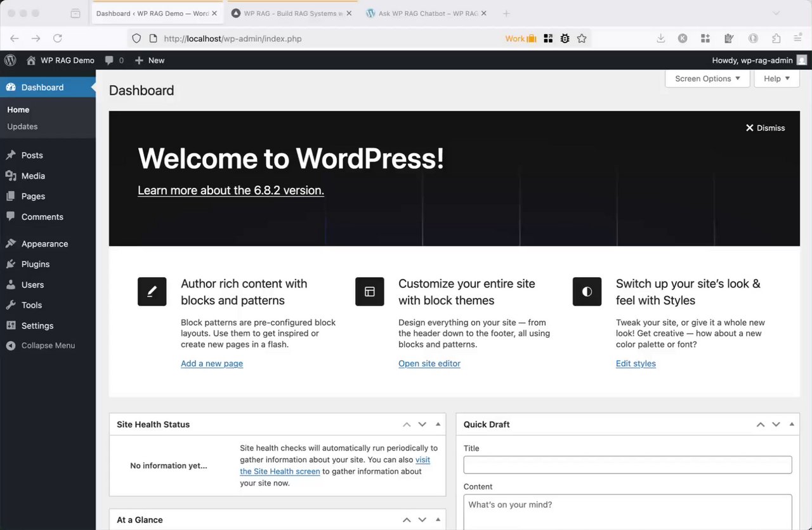Click the browser reload page icon

[58, 39]
